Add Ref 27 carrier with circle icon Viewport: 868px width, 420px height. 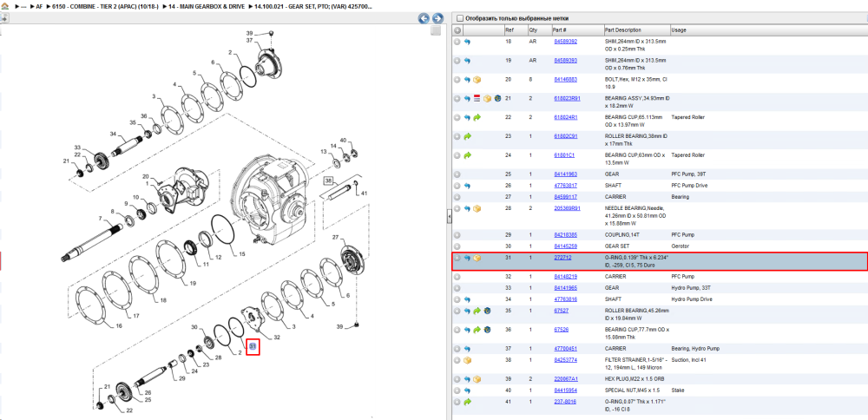coord(457,197)
